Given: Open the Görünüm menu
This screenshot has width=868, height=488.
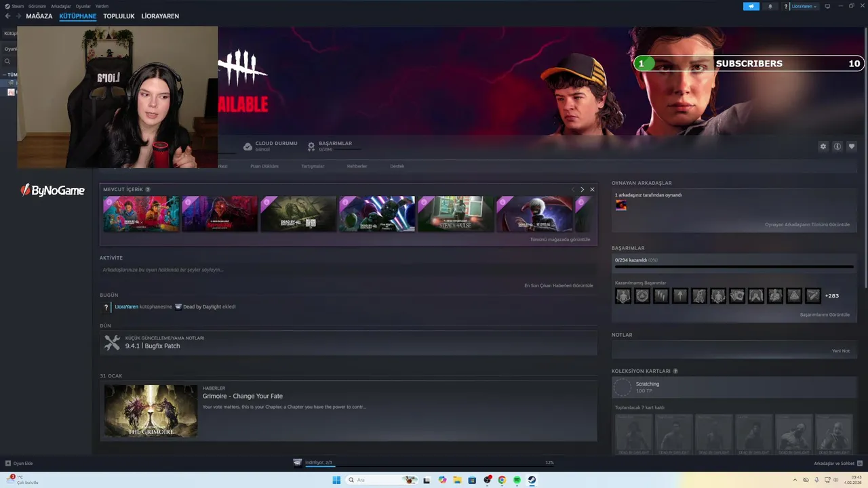Looking at the screenshot, I should click(37, 6).
